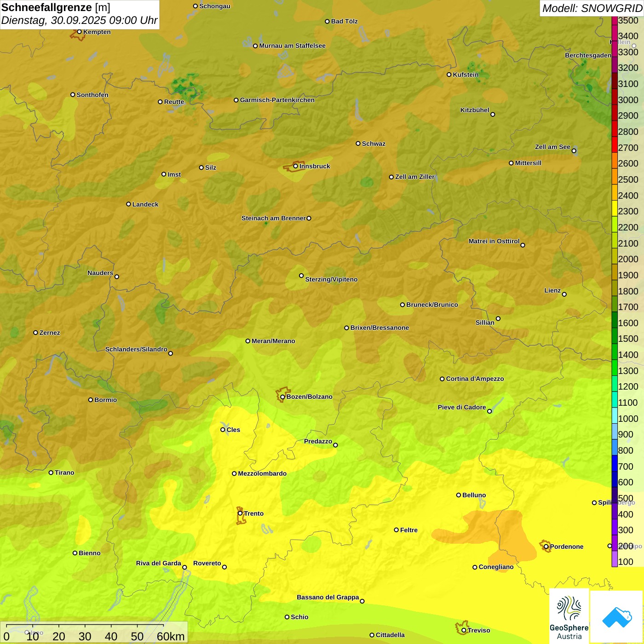Click the date Dienstag, 30.09.2025 09:00 Uhr
This screenshot has height=644, width=644.
tap(79, 21)
